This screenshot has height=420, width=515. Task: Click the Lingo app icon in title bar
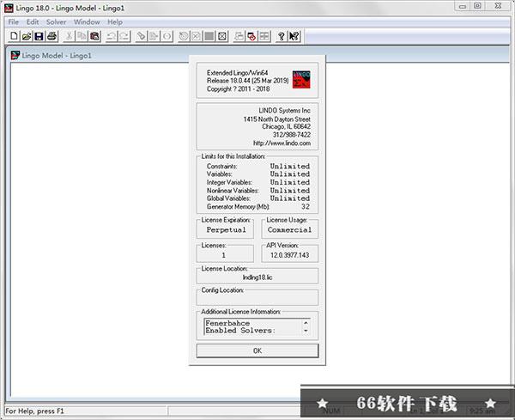coord(9,9)
